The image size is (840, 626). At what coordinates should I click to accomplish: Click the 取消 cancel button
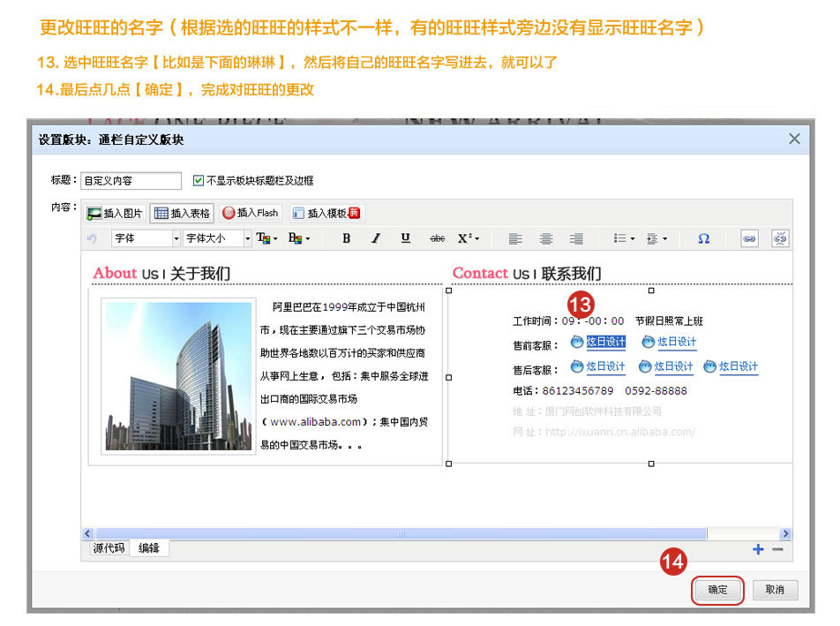click(775, 590)
